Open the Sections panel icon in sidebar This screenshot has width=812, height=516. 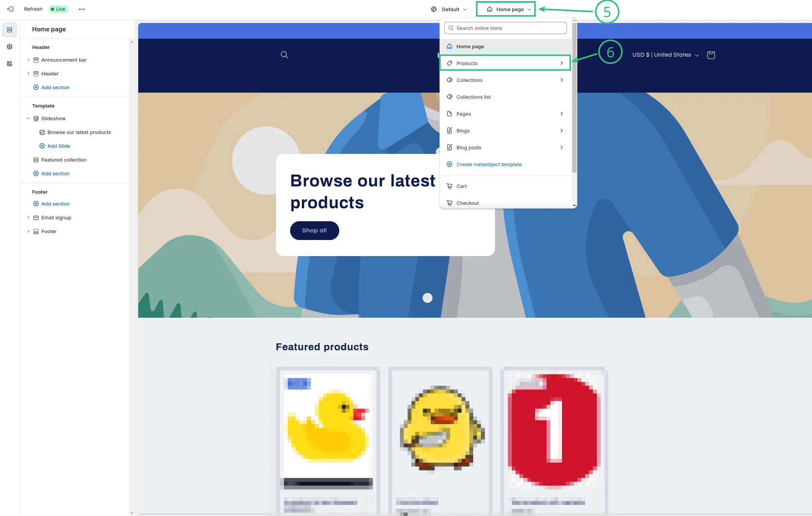tap(10, 30)
